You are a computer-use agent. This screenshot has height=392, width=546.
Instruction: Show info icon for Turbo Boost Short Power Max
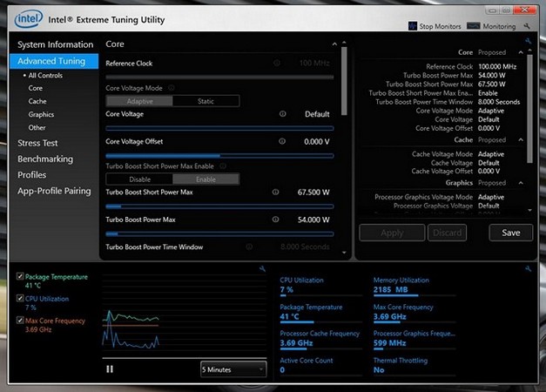pyautogui.click(x=275, y=192)
